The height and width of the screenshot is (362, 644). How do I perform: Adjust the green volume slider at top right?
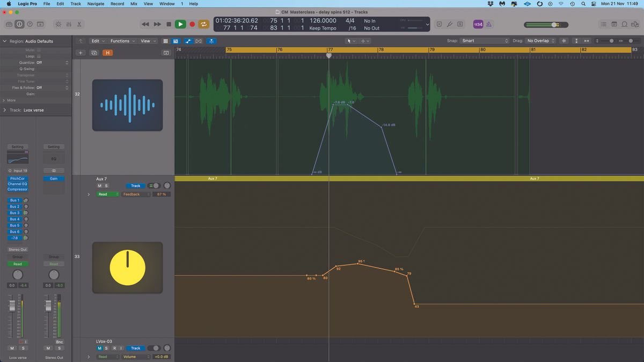(x=553, y=24)
